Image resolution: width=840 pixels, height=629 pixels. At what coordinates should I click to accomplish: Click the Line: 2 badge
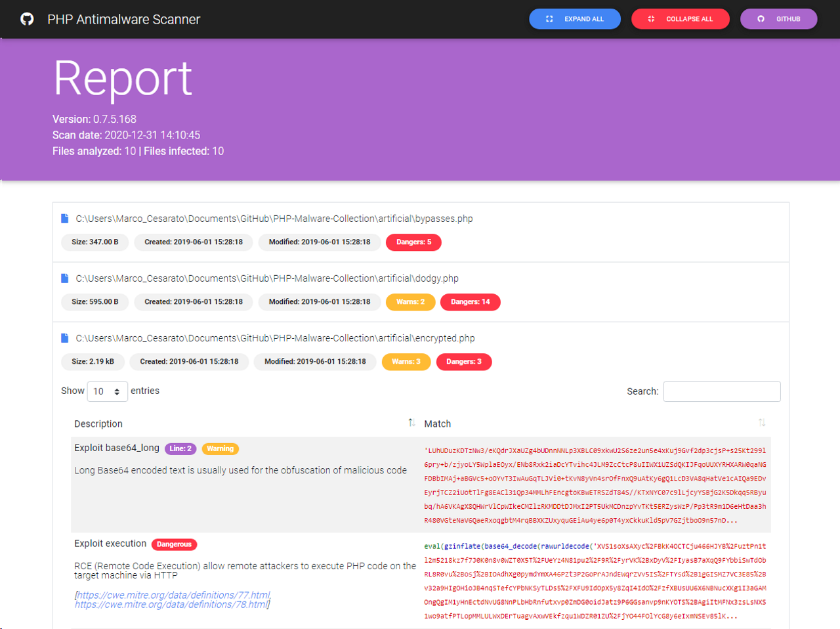(180, 448)
